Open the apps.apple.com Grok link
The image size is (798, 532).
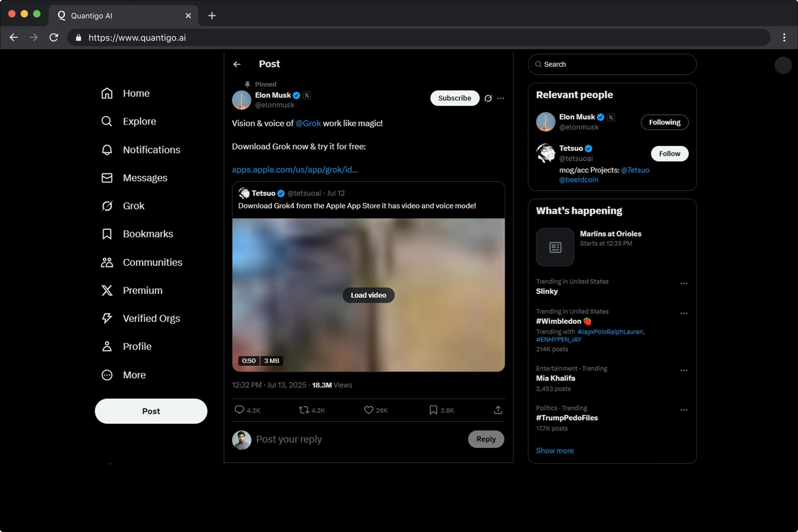point(295,170)
